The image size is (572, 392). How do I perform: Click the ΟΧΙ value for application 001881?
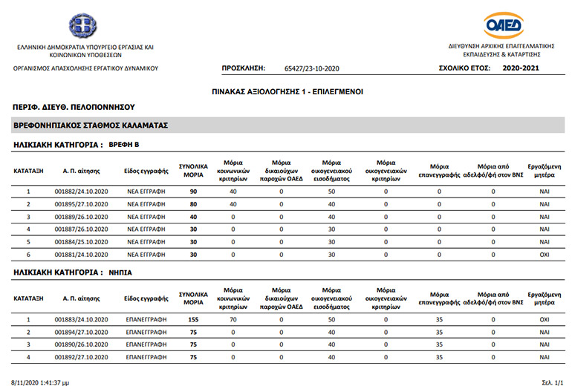click(x=545, y=255)
